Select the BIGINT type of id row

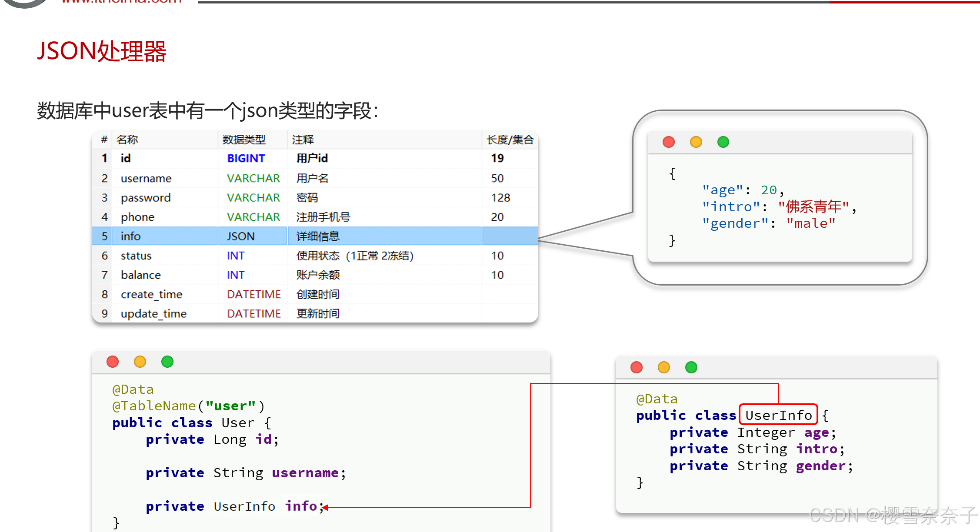[x=246, y=158]
